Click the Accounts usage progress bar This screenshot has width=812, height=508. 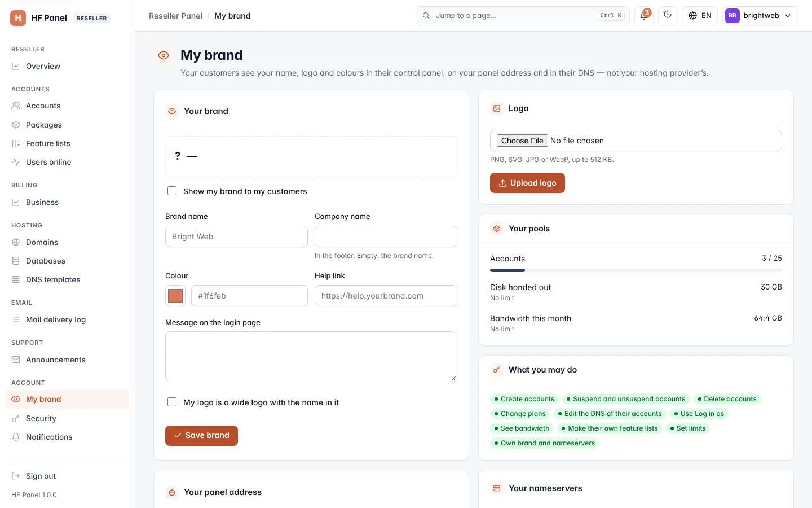(x=636, y=271)
